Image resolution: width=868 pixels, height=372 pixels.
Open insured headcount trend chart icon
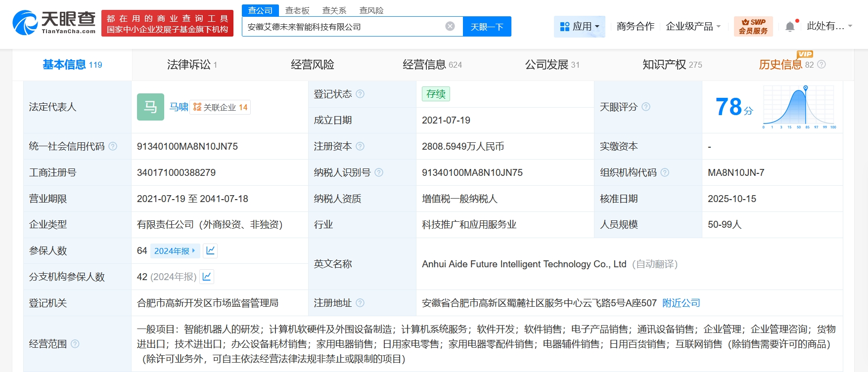210,251
